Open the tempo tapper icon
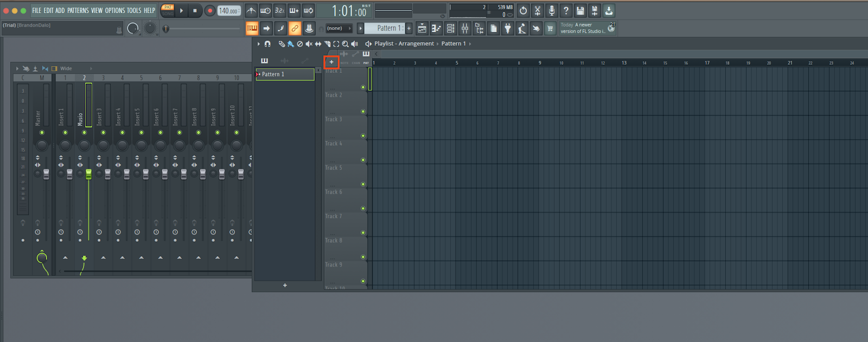This screenshot has width=868, height=342. [x=522, y=28]
